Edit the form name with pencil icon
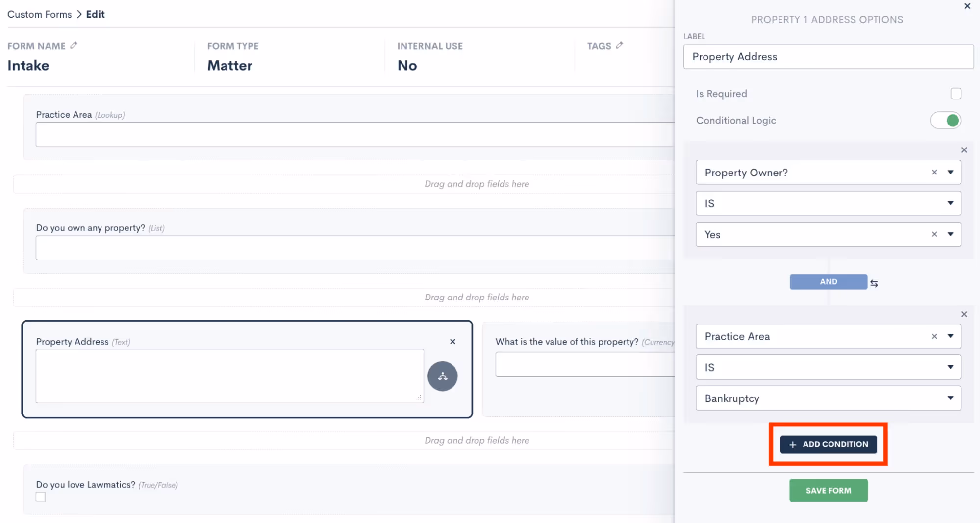Viewport: 980px width, 523px height. [74, 45]
